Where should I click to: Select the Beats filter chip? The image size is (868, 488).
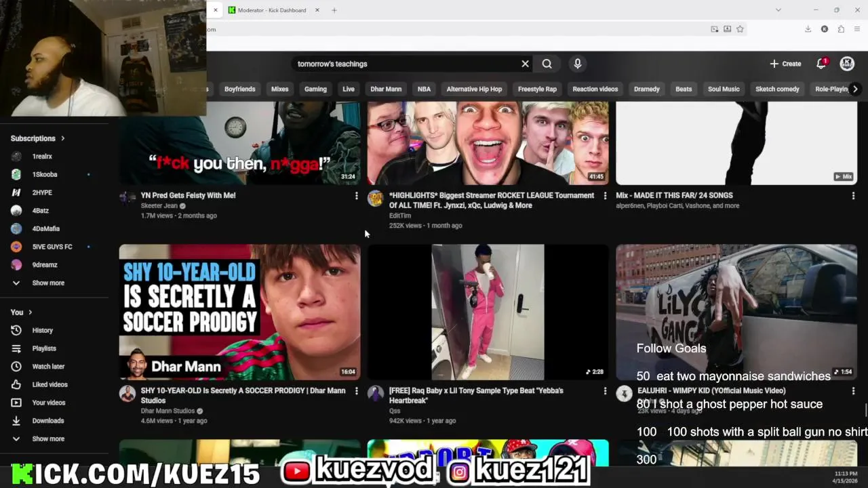click(x=684, y=89)
